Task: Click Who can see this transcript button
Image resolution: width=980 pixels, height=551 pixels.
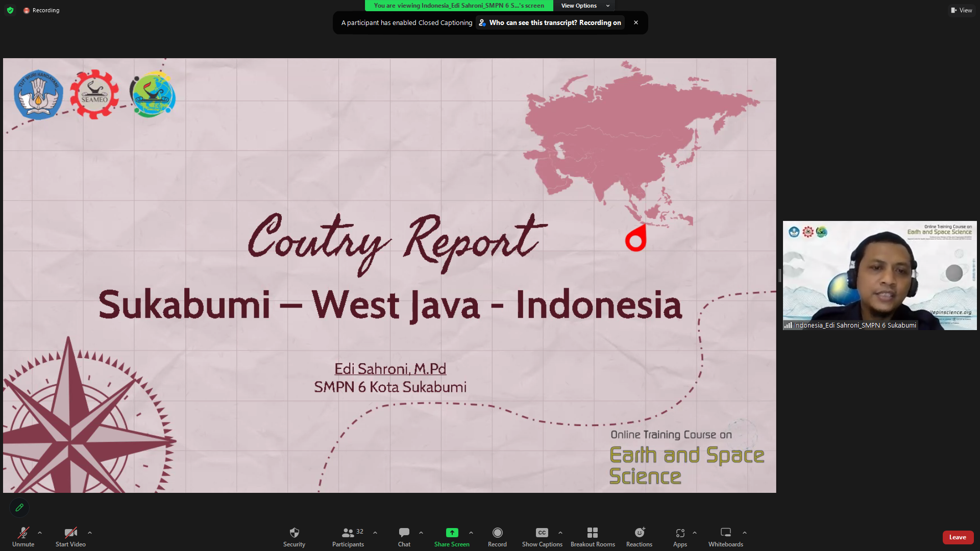Action: 550,22
